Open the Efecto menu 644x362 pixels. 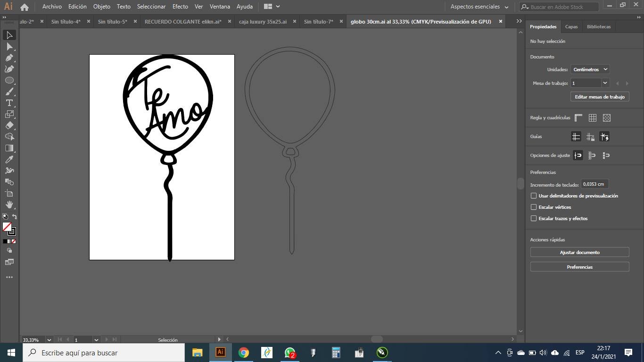click(180, 7)
